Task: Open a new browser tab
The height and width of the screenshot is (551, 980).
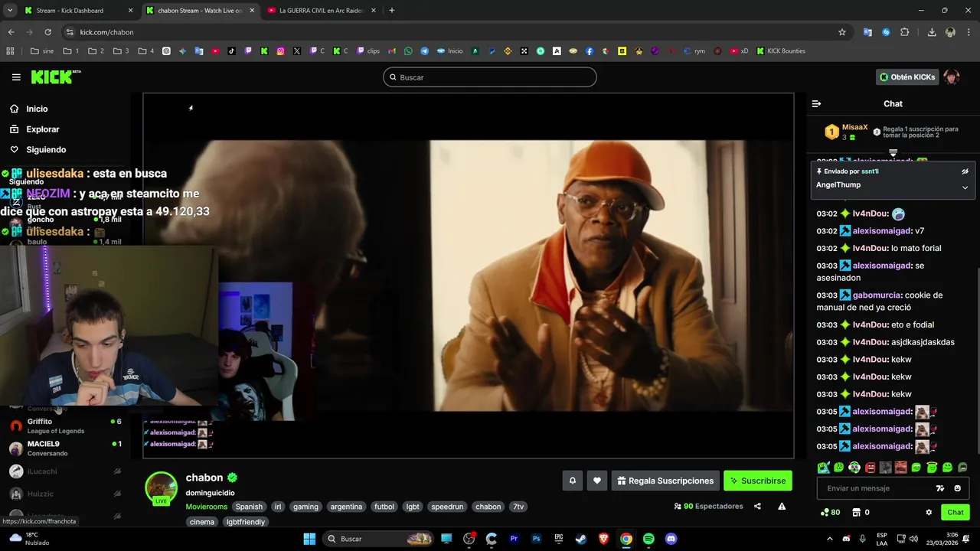Action: [x=392, y=11]
